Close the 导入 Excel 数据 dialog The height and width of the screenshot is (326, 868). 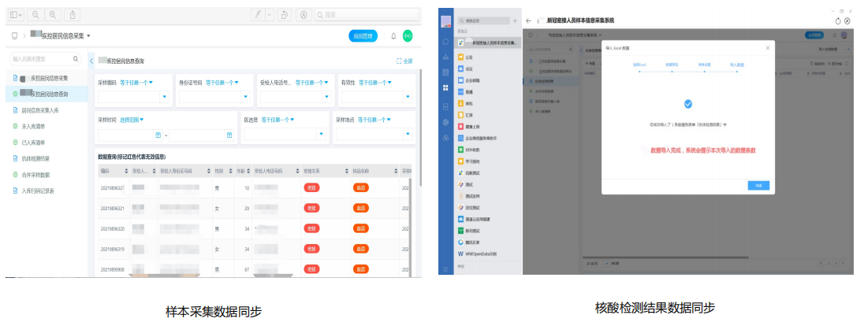point(767,49)
